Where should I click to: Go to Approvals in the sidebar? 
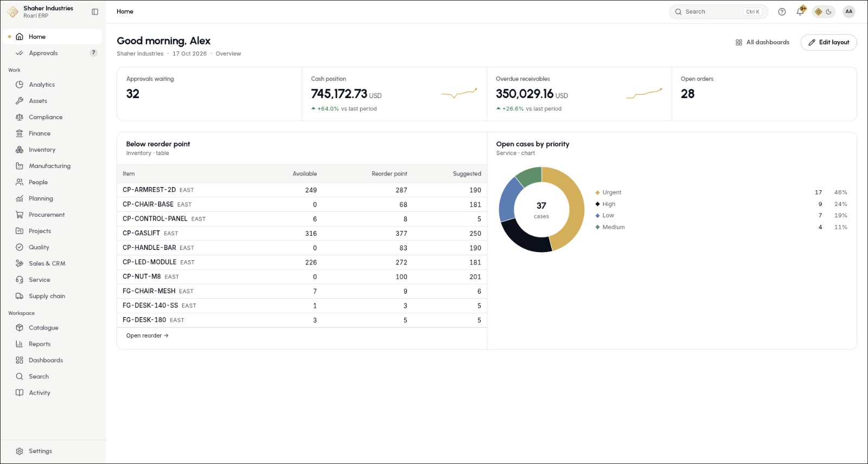point(53,53)
